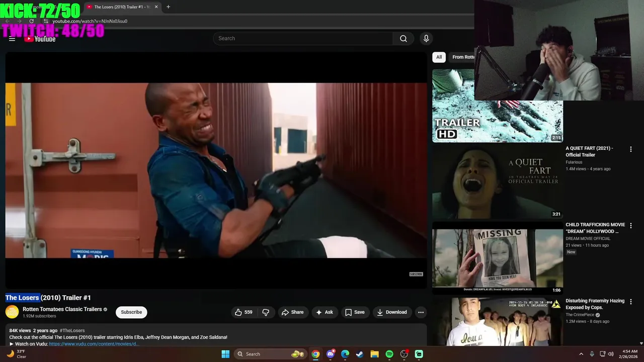Screen dimensions: 644x362
Task: Open the clock and date showing 4:54 AM
Action: [x=629, y=354]
